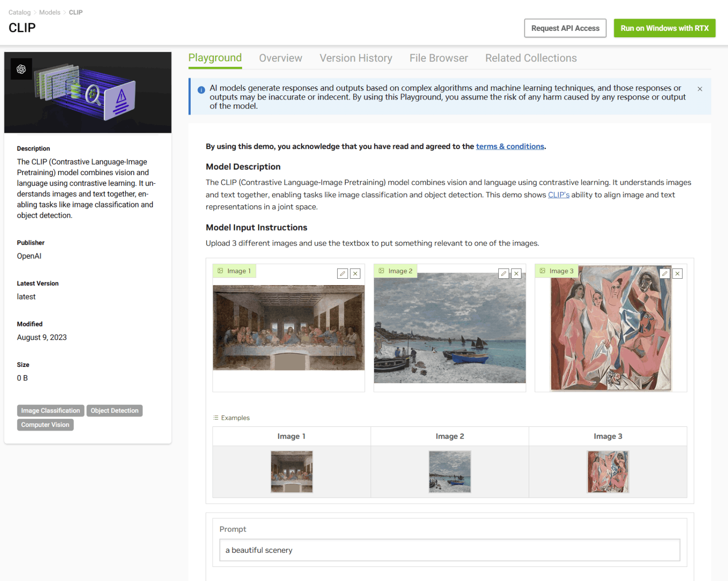Click the edit pencil icon on Image 2
The image size is (728, 581).
(x=503, y=273)
